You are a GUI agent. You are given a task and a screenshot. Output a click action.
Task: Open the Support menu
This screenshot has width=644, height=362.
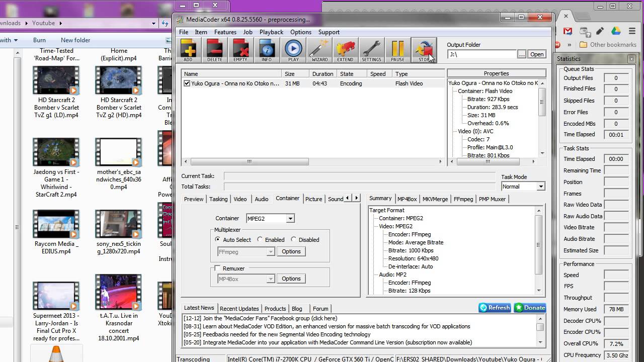(329, 32)
